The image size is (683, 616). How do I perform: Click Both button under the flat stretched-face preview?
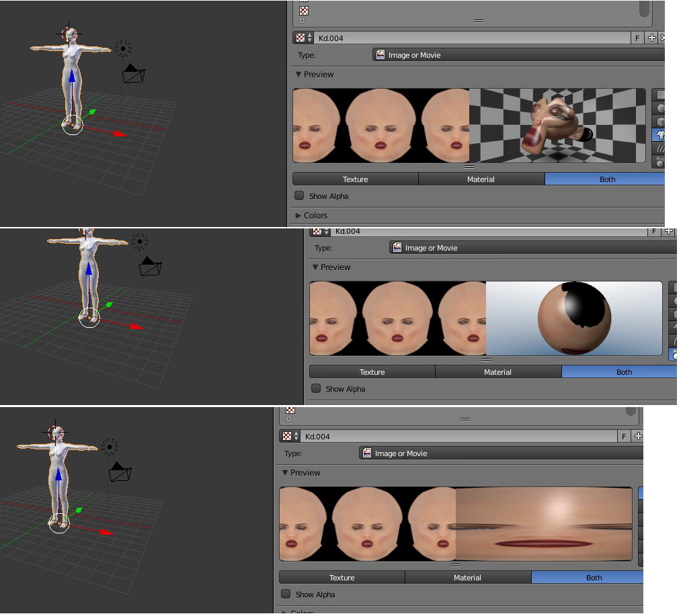[x=593, y=578]
